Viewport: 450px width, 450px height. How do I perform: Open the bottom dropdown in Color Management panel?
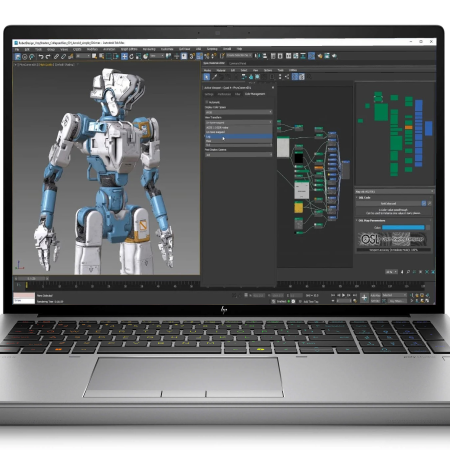coord(238,155)
